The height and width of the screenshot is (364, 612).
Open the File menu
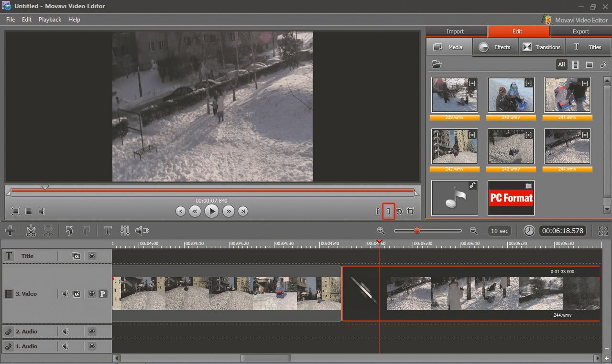pos(11,20)
